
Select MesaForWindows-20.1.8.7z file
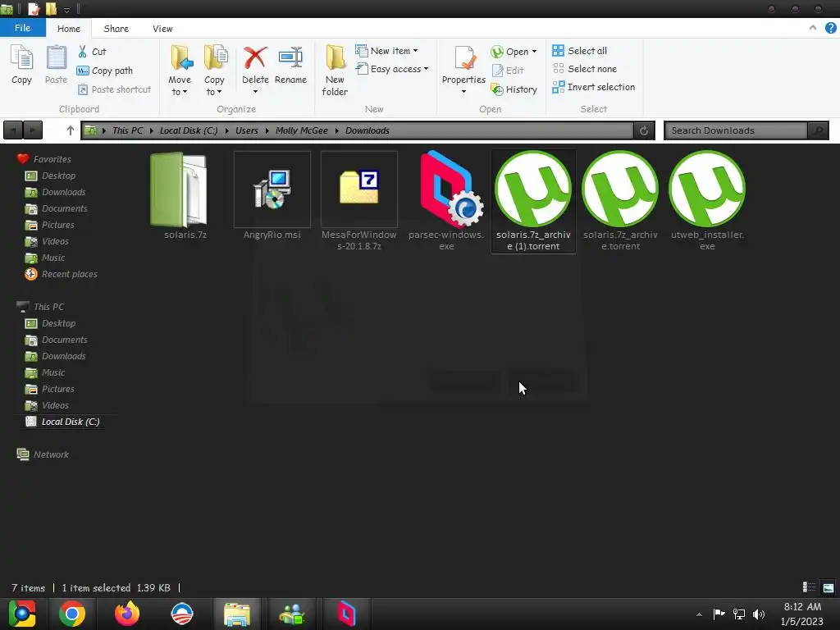pyautogui.click(x=359, y=202)
